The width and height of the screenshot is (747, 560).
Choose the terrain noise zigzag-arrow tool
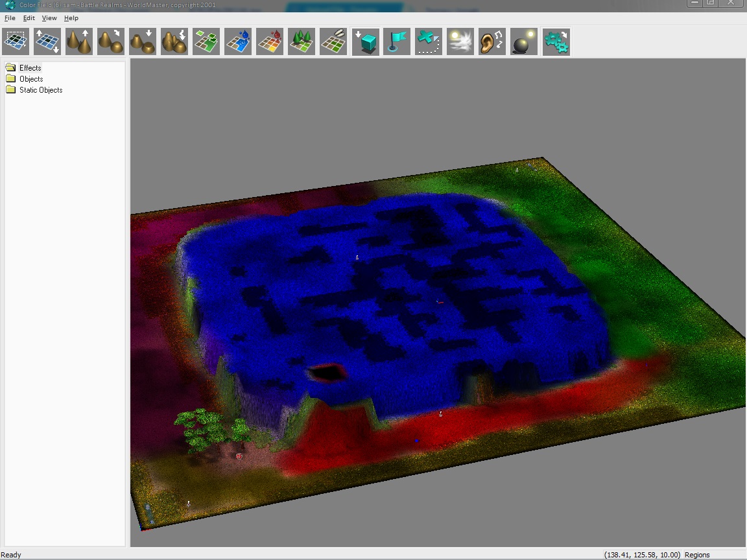174,41
